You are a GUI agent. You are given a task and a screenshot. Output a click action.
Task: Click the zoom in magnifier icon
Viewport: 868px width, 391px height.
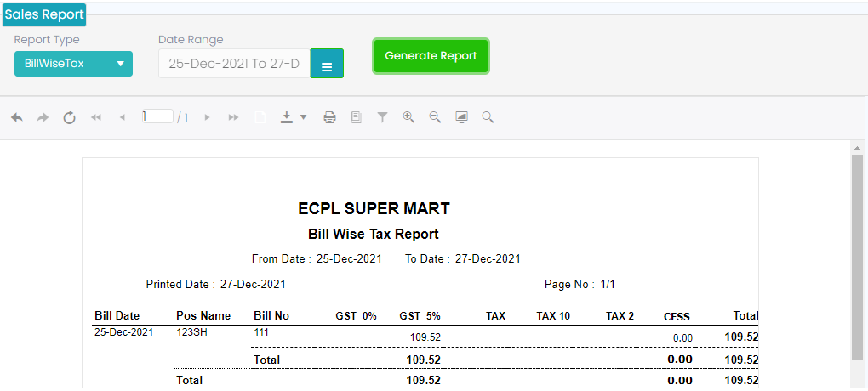tap(408, 117)
